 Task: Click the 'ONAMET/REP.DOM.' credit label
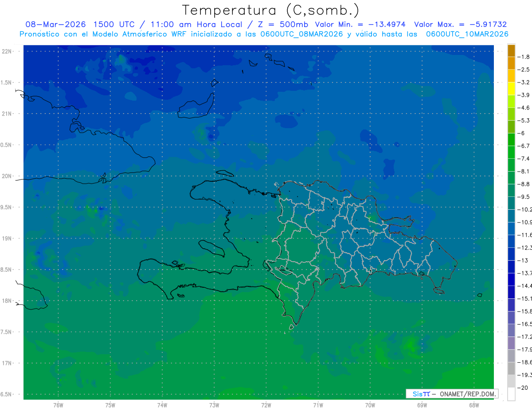468,394
